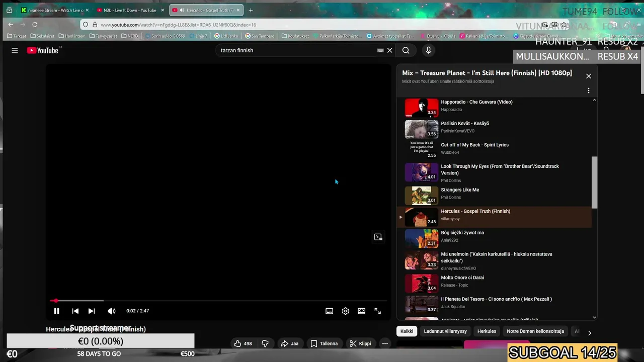Select the Kaikki filter chip
This screenshot has width=644, height=362.
(407, 331)
